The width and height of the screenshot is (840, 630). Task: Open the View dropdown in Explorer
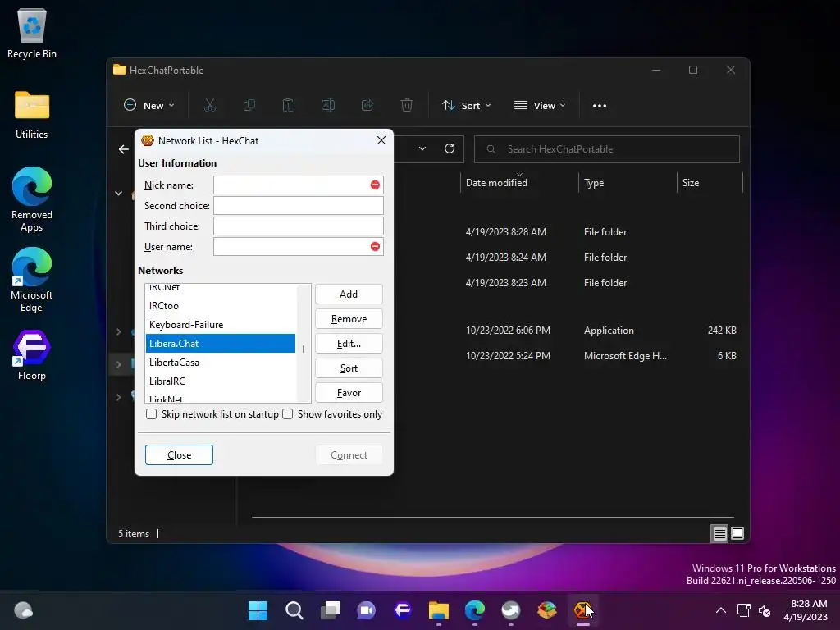tap(540, 106)
